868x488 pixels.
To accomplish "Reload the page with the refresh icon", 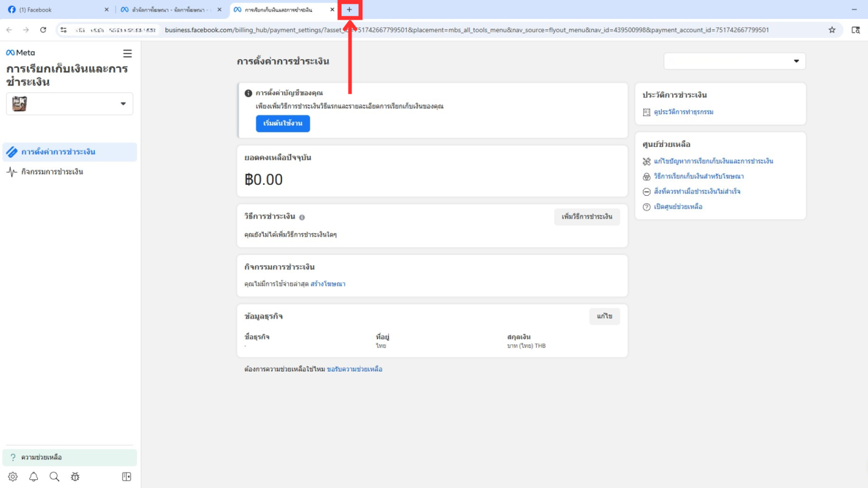I will 43,30.
